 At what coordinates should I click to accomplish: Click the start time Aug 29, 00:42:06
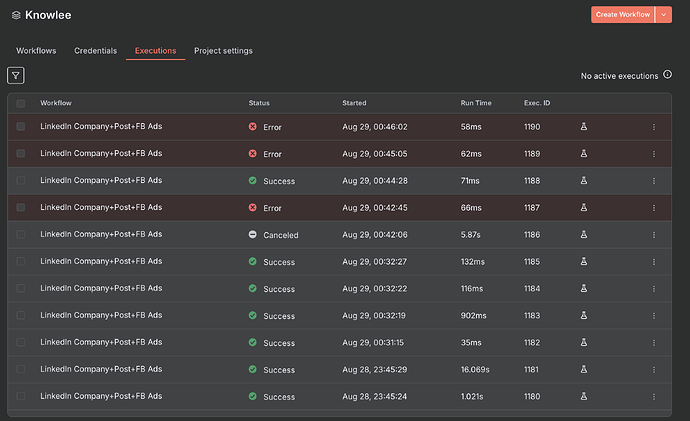click(375, 234)
